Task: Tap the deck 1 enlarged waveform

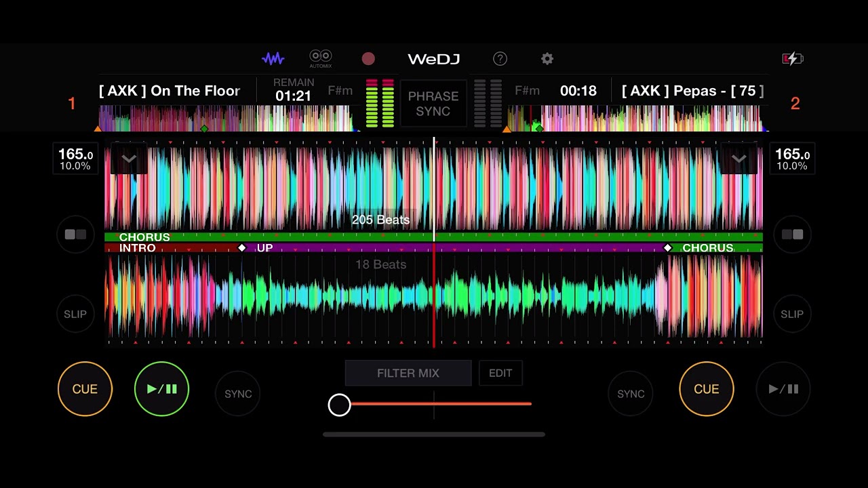Action: tap(434, 188)
